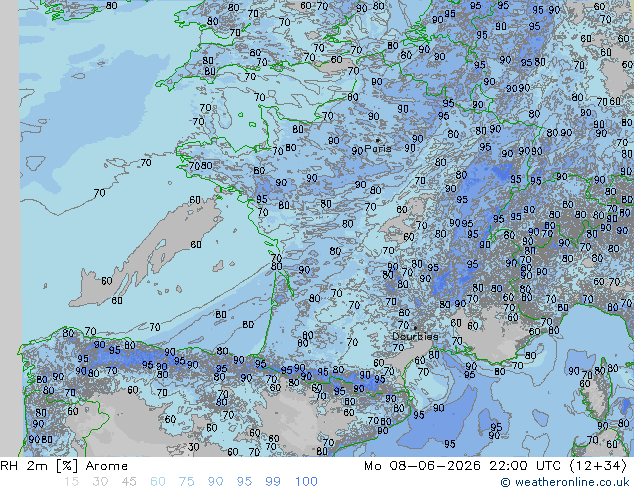Click the weatheronline.co.uk copyright link
Image resolution: width=634 pixels, height=490 pixels.
click(x=565, y=482)
